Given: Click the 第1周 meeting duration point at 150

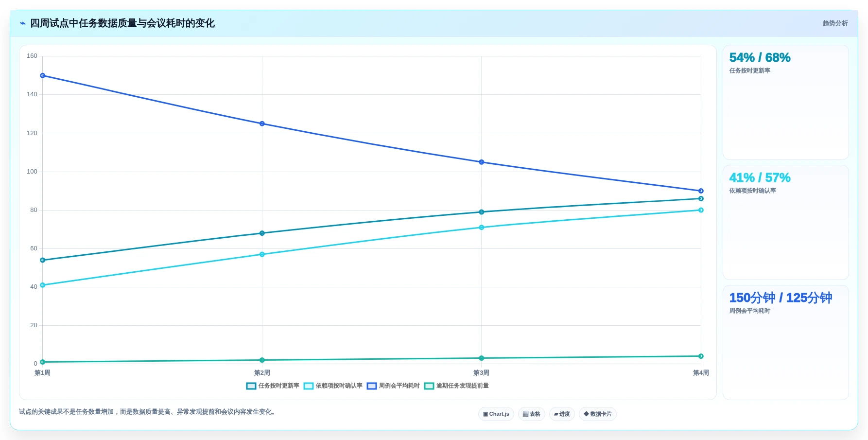Looking at the screenshot, I should (43, 76).
